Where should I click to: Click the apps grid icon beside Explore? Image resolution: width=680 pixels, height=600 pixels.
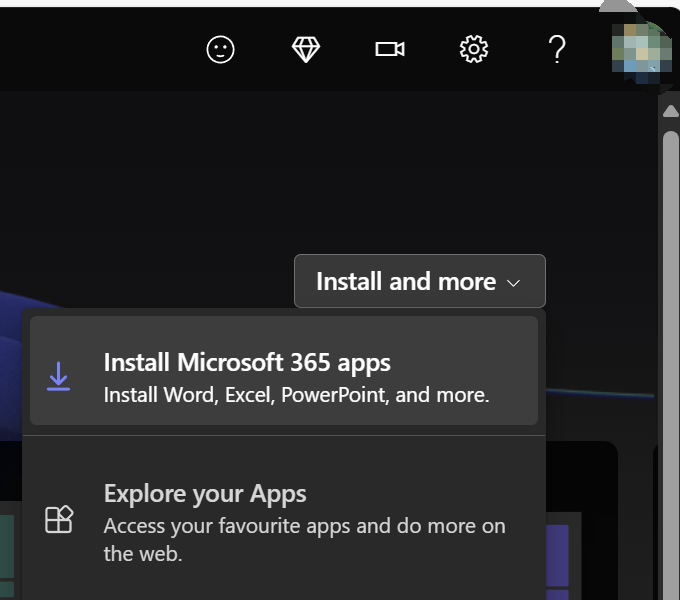click(x=59, y=519)
